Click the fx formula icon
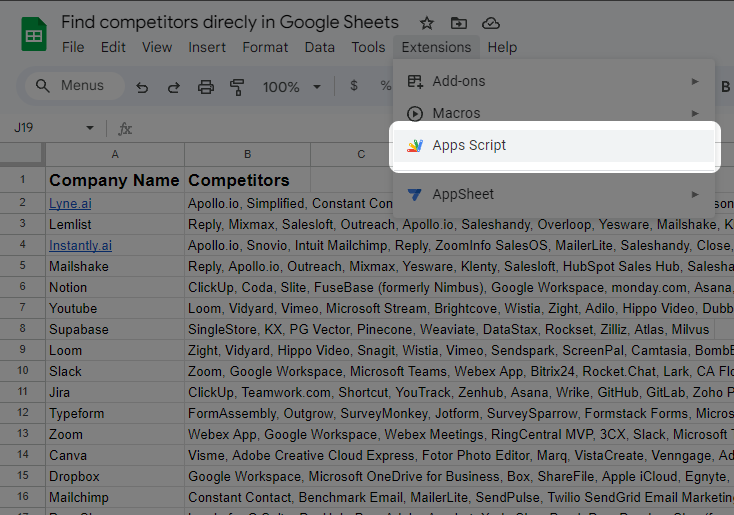 point(125,129)
